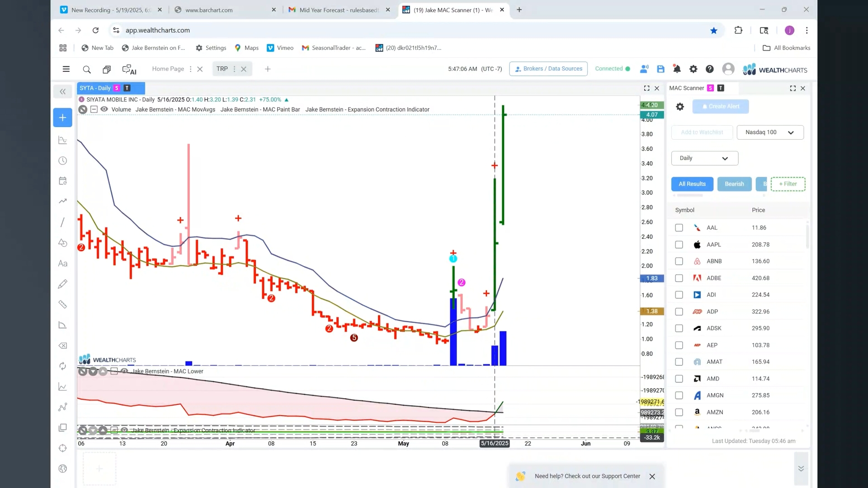Check the AAL row checkbox
The width and height of the screenshot is (868, 488).
[679, 228]
